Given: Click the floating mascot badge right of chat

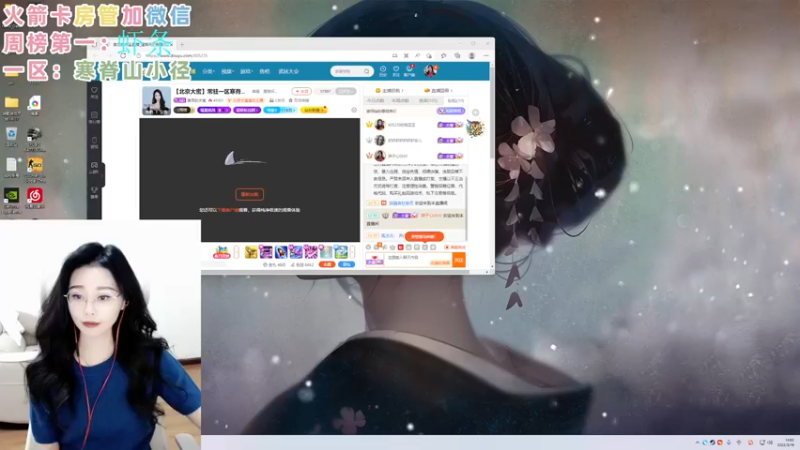Looking at the screenshot, I should click(x=475, y=129).
